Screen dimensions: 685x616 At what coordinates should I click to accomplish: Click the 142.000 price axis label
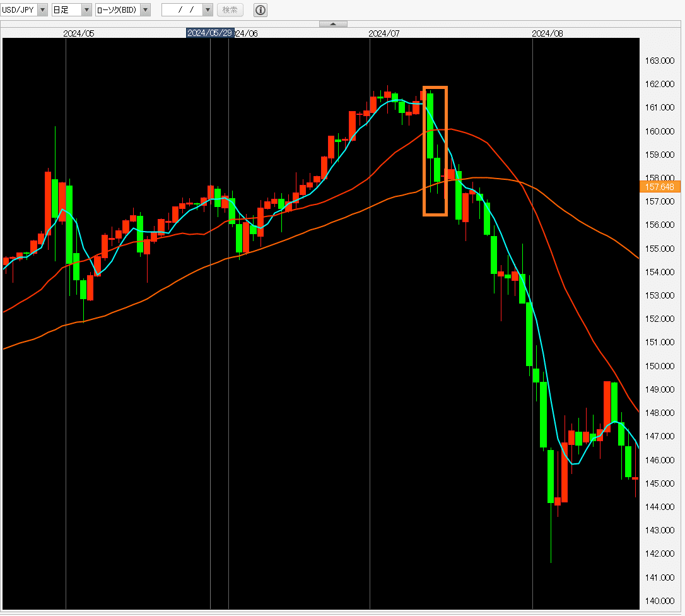(660, 554)
